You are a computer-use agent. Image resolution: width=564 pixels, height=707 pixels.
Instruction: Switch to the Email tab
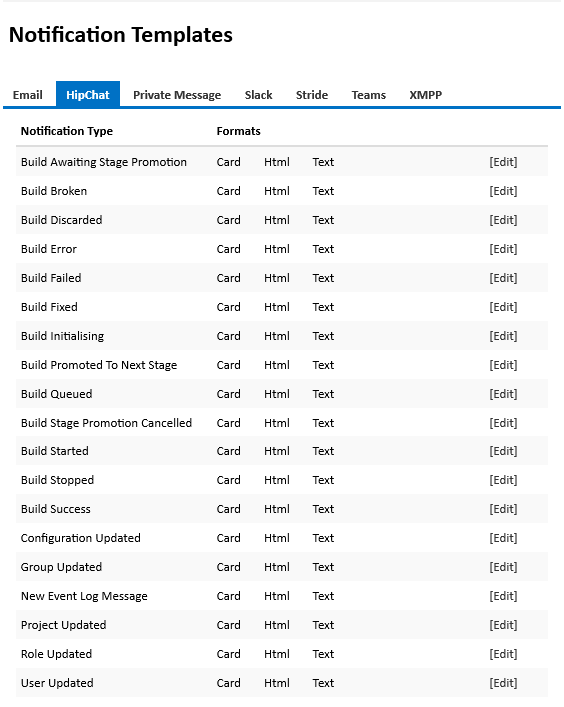[x=28, y=95]
